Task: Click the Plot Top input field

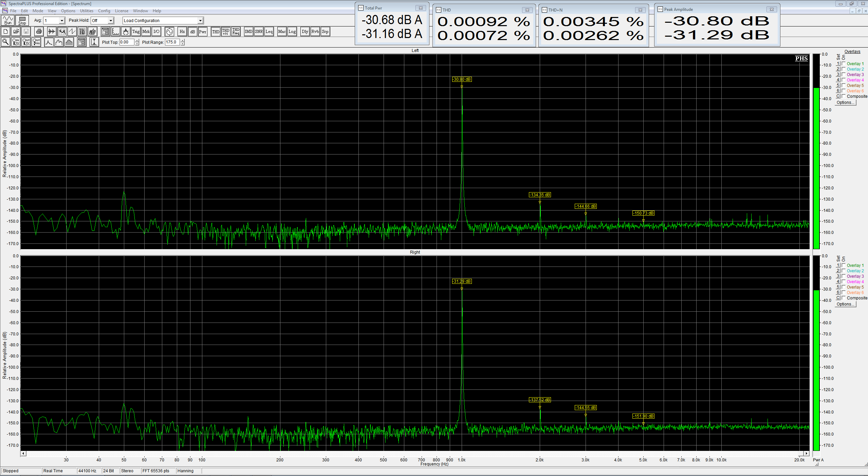Action: 127,42
